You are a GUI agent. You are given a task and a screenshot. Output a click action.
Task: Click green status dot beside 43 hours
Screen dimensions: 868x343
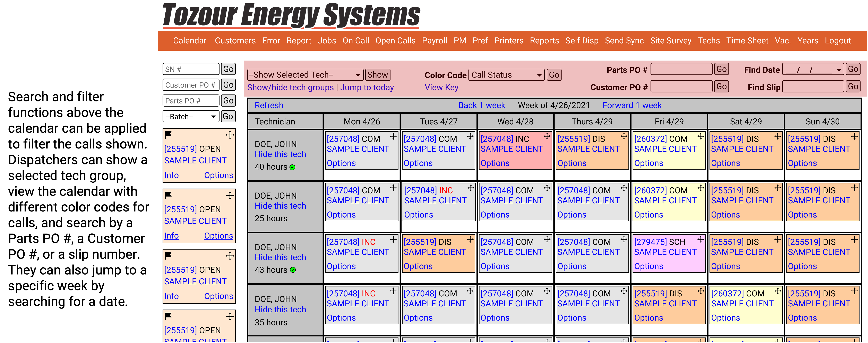click(x=293, y=270)
